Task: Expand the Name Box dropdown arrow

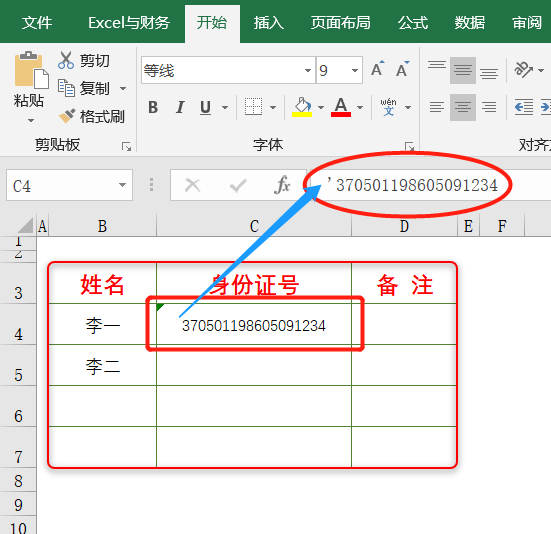Action: point(122,185)
